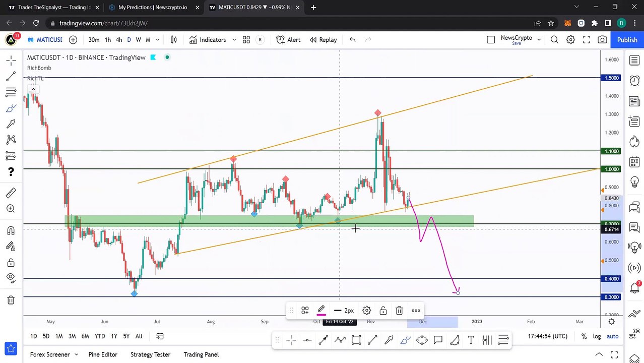Image resolution: width=644 pixels, height=363 pixels.
Task: Select the 1D date range
Action: pos(33,336)
